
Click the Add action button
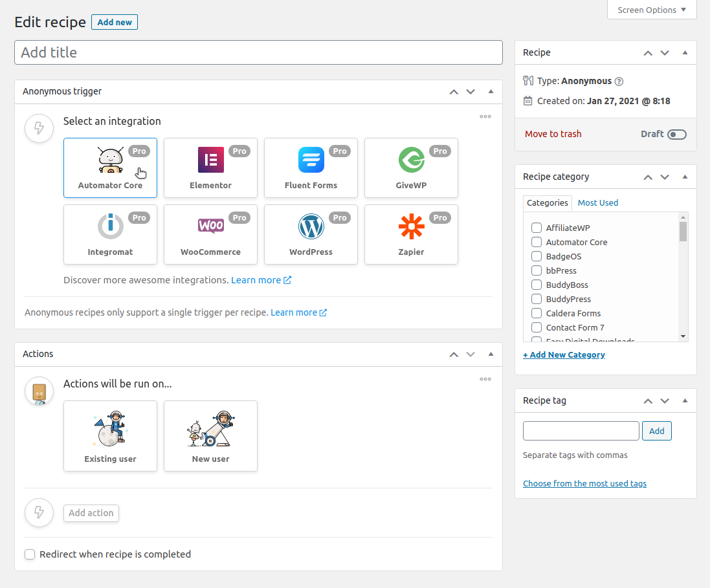(x=91, y=513)
